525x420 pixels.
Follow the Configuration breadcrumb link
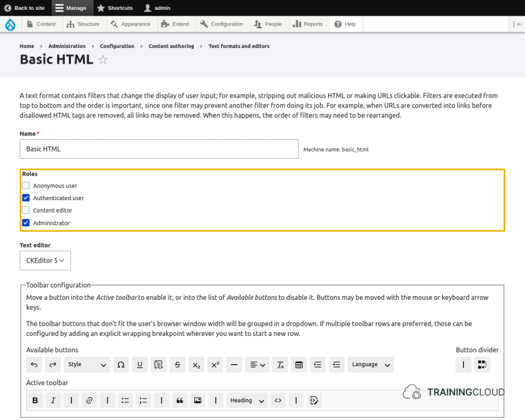point(117,46)
